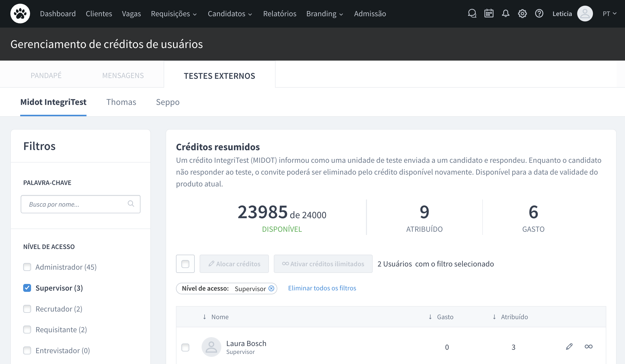Click Eliminar todos os filtros link

click(322, 288)
